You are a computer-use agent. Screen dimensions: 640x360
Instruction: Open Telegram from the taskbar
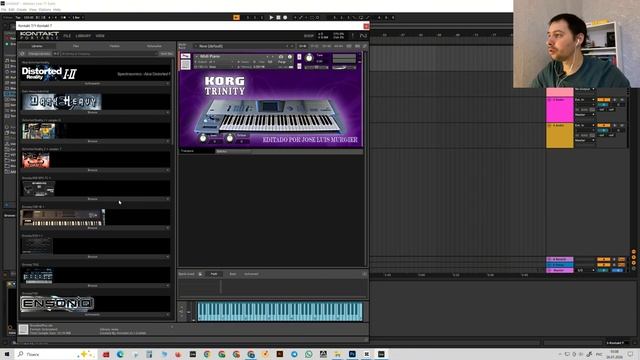294,354
